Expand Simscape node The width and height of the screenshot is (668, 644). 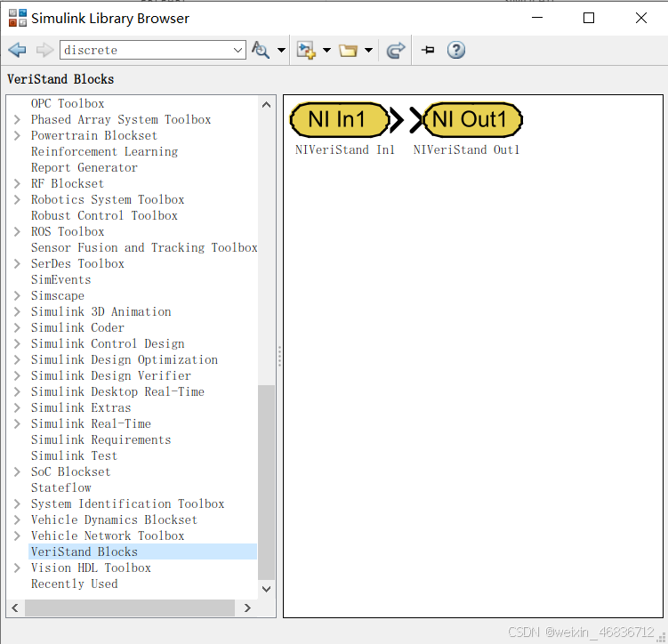tap(17, 295)
